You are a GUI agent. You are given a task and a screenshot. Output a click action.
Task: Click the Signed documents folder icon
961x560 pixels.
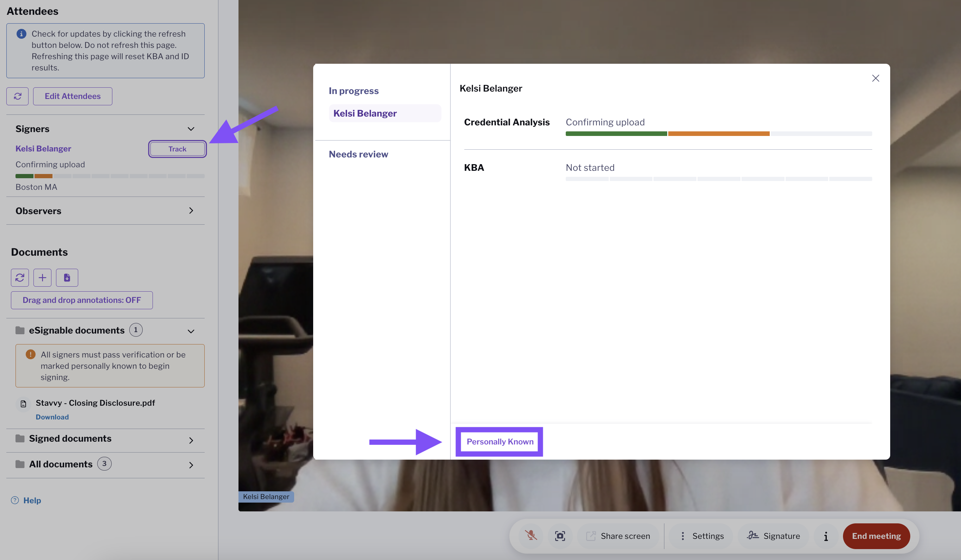click(20, 439)
